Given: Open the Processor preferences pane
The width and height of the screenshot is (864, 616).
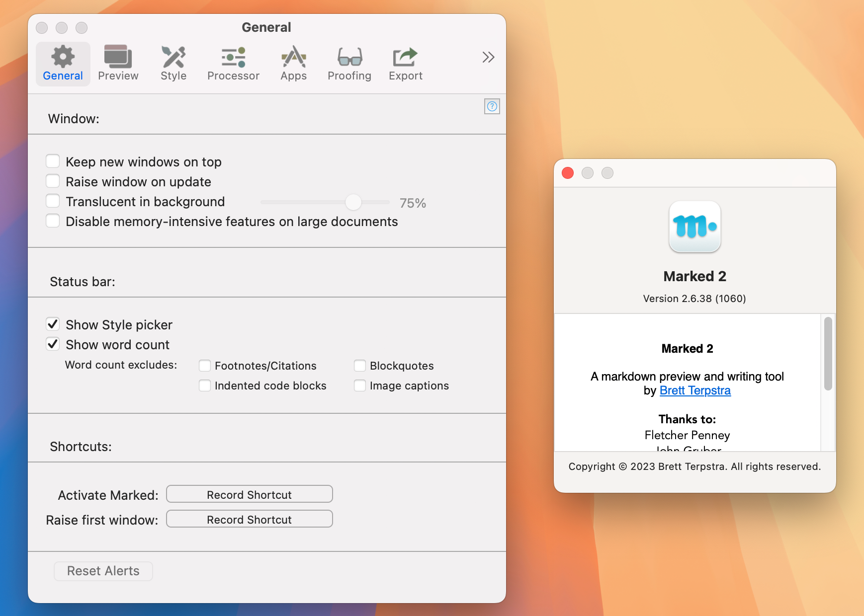Looking at the screenshot, I should click(233, 64).
